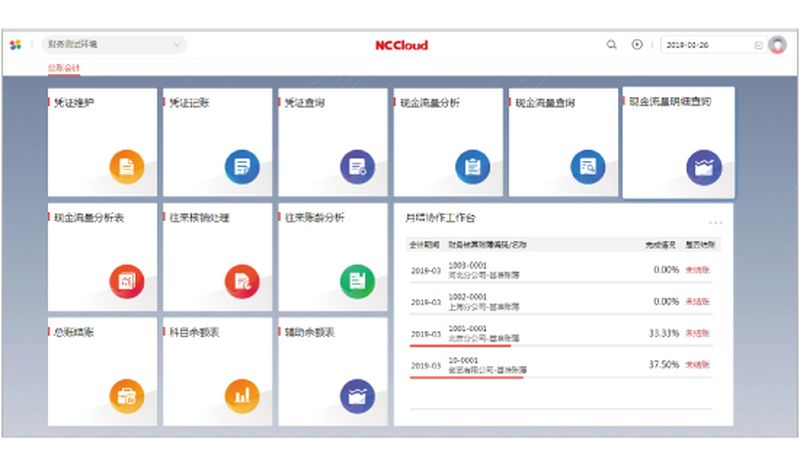The height and width of the screenshot is (465, 800).
Task: Open the calendar picker beside the date
Action: click(x=758, y=45)
